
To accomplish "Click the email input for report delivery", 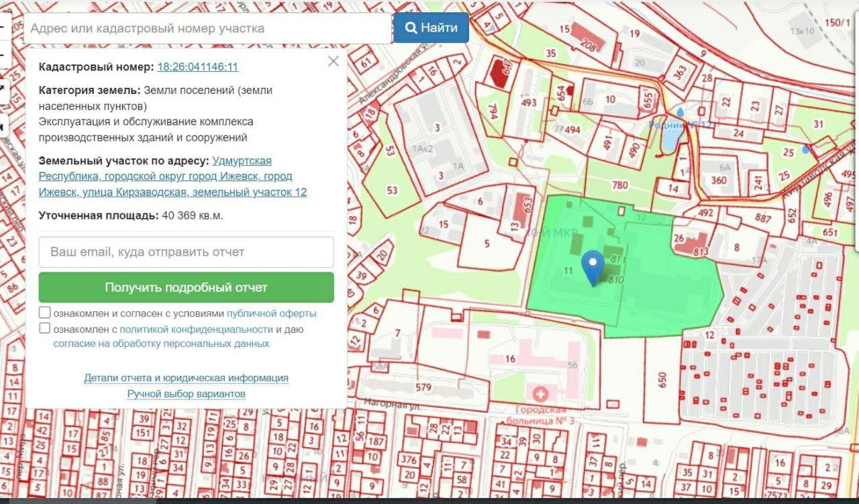I will (x=186, y=252).
